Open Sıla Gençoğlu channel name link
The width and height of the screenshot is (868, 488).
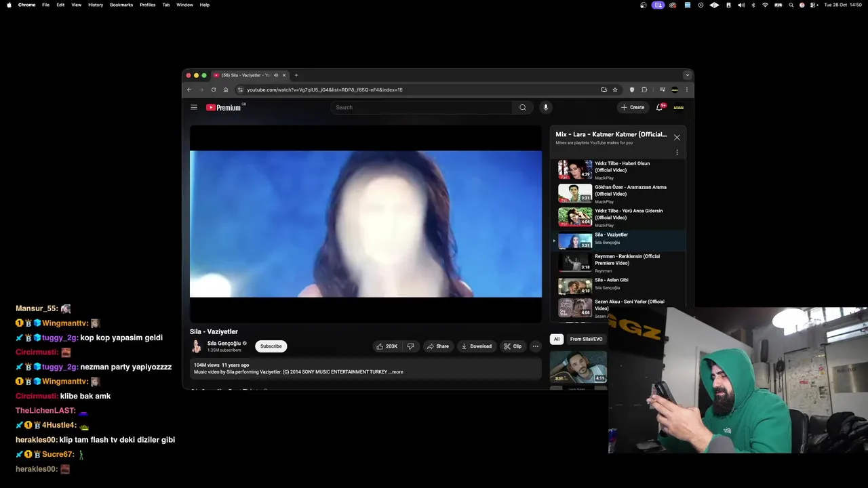coord(224,344)
